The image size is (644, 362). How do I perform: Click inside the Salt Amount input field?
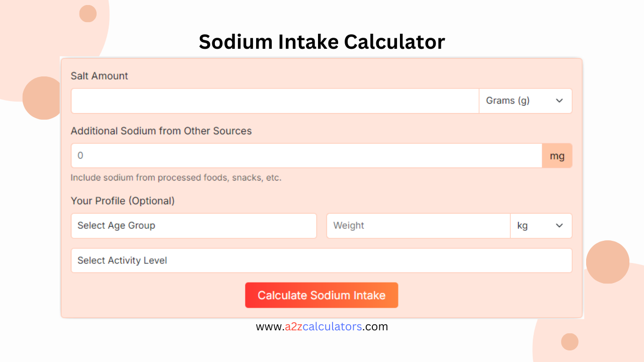tap(275, 101)
